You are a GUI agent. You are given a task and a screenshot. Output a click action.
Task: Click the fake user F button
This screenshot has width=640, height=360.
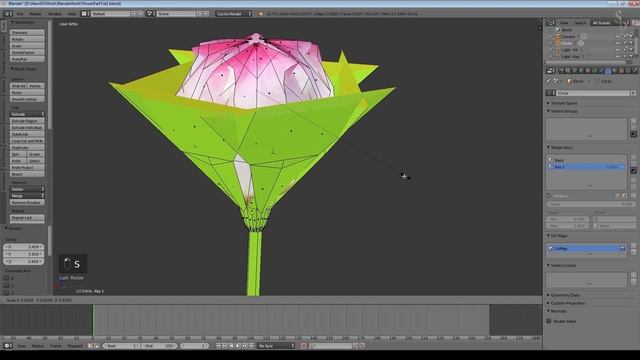pyautogui.click(x=633, y=93)
